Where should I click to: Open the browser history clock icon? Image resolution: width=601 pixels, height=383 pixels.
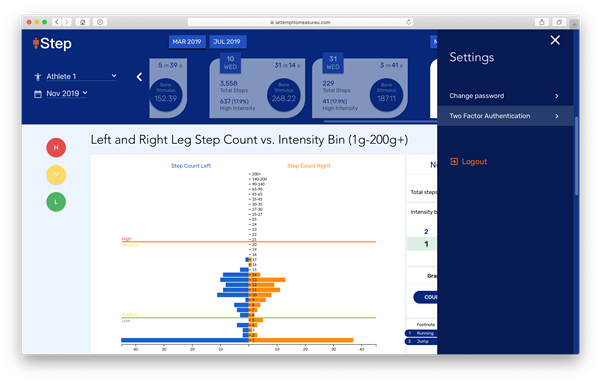[100, 22]
